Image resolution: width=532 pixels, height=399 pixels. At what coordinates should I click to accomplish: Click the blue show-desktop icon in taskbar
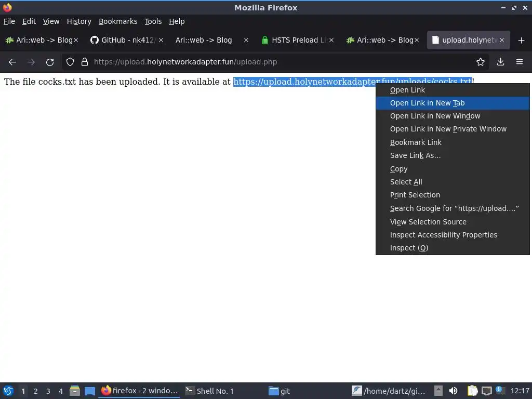[x=90, y=391]
